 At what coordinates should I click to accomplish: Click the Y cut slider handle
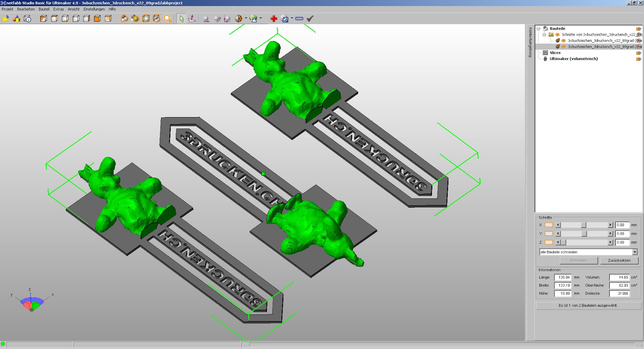pyautogui.click(x=584, y=233)
